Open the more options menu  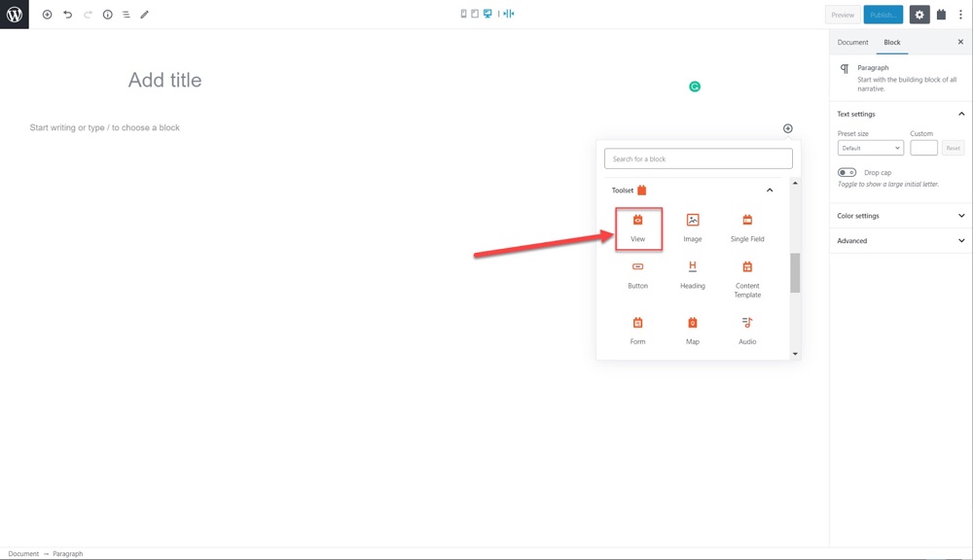point(960,15)
